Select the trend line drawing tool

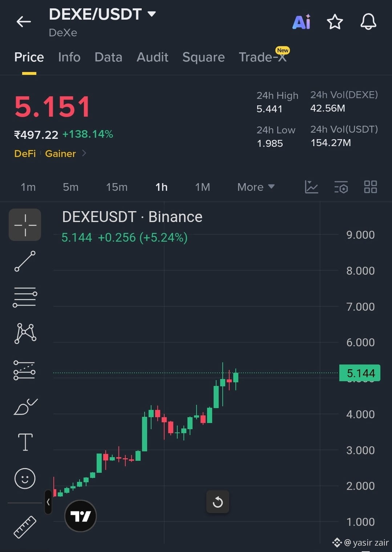point(25,261)
